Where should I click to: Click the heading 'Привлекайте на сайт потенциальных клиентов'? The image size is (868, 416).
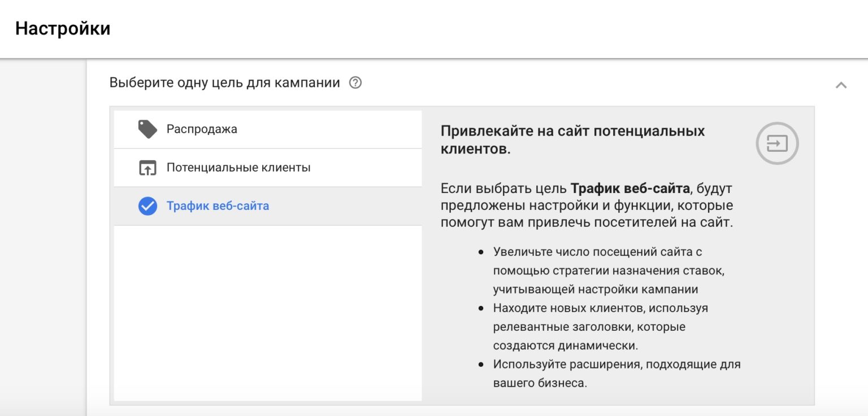pyautogui.click(x=572, y=141)
